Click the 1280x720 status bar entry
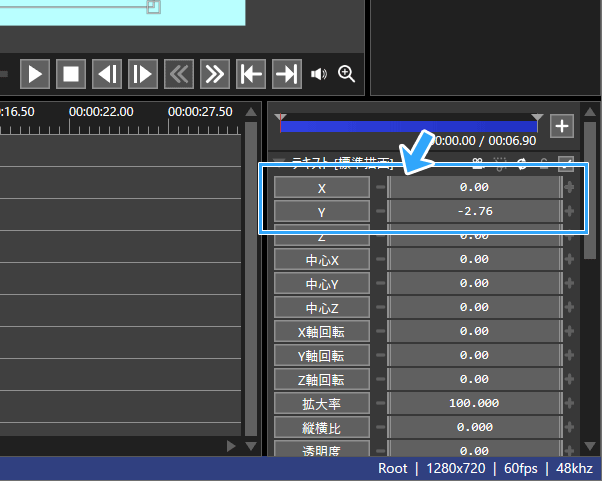Viewport: 602px width, 481px height. pyautogui.click(x=456, y=468)
